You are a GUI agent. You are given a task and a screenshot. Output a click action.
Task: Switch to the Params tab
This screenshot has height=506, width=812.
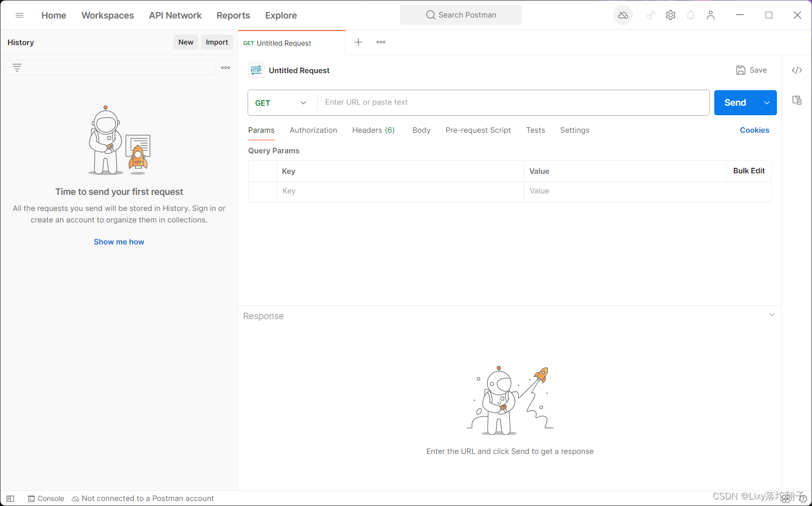pyautogui.click(x=261, y=130)
